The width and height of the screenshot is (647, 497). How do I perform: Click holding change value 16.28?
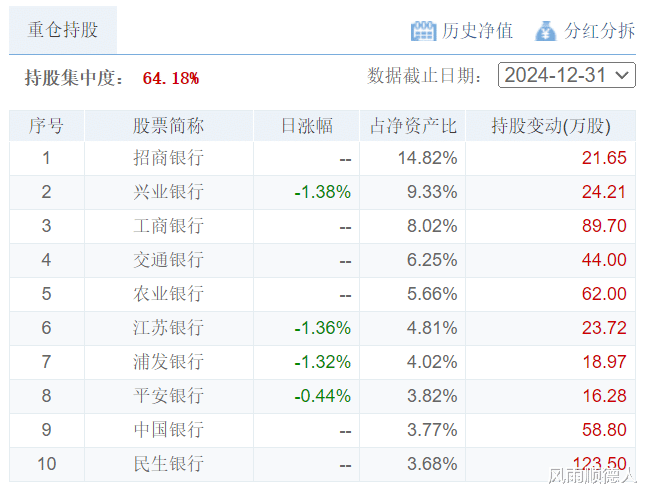[x=604, y=396]
